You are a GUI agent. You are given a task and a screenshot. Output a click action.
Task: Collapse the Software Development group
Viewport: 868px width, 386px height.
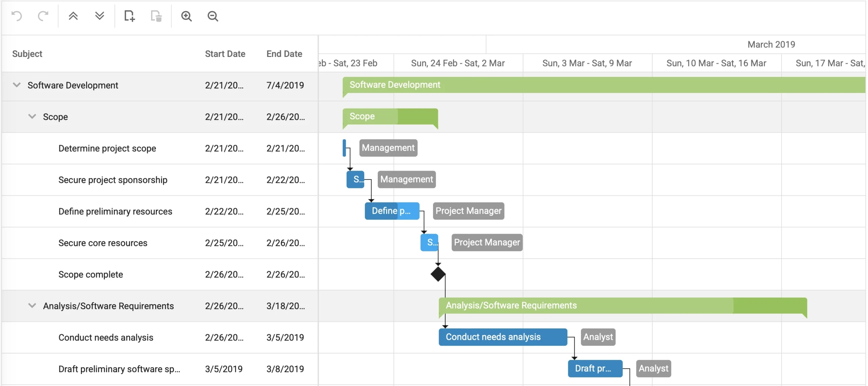pyautogui.click(x=16, y=85)
